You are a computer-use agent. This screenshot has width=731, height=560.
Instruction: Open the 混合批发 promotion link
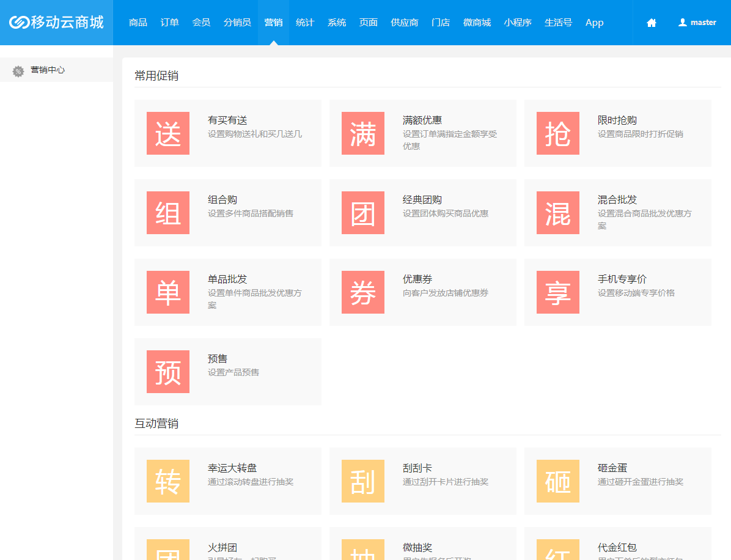[x=617, y=200]
